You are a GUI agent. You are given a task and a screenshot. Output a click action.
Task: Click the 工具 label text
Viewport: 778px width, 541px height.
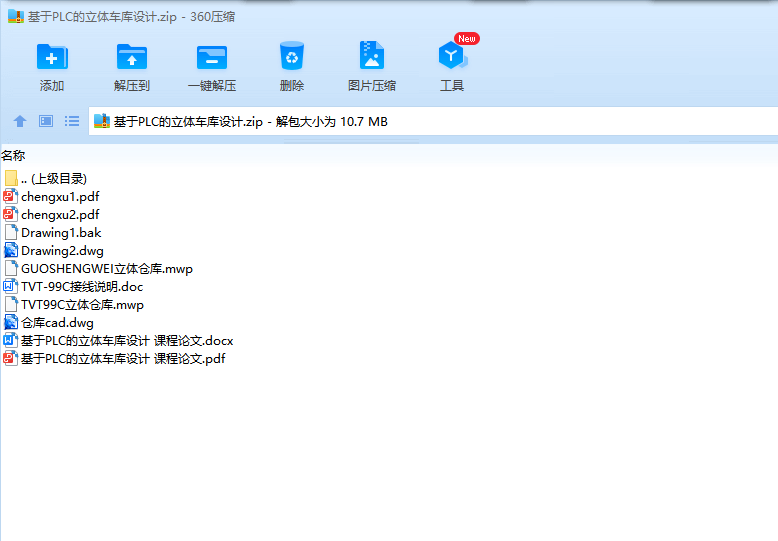452,86
